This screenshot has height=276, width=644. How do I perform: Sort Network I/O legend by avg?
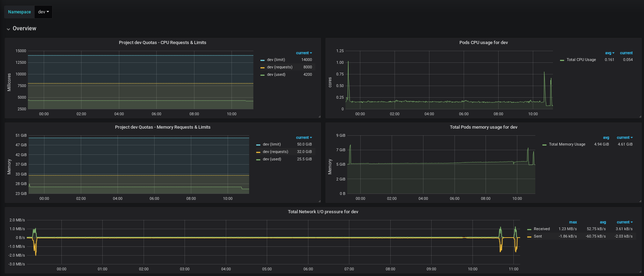[603, 222]
